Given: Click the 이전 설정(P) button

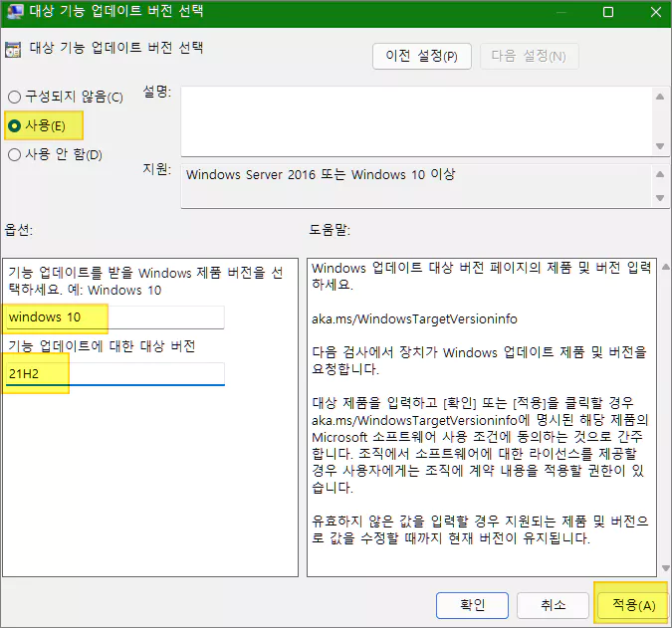Looking at the screenshot, I should 422,56.
